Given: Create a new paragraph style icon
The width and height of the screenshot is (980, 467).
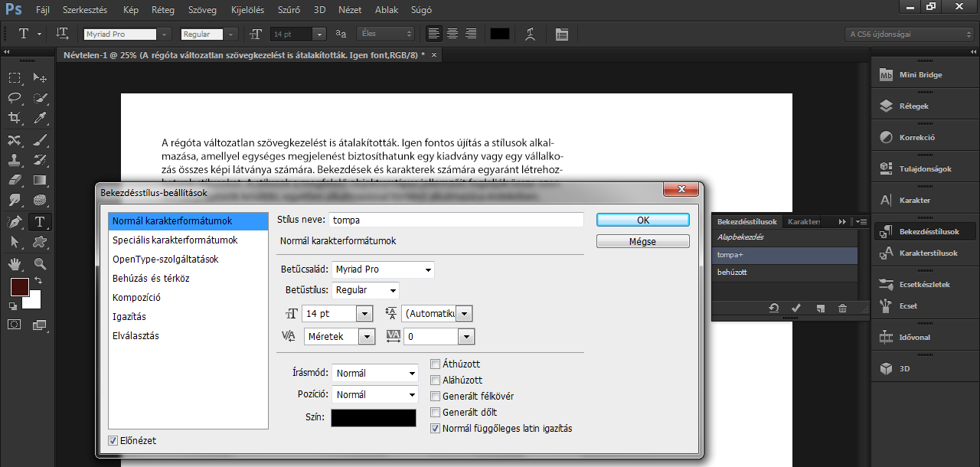Looking at the screenshot, I should coord(820,308).
